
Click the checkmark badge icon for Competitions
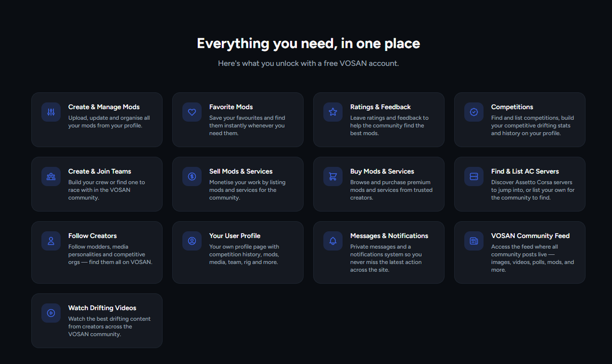(474, 112)
